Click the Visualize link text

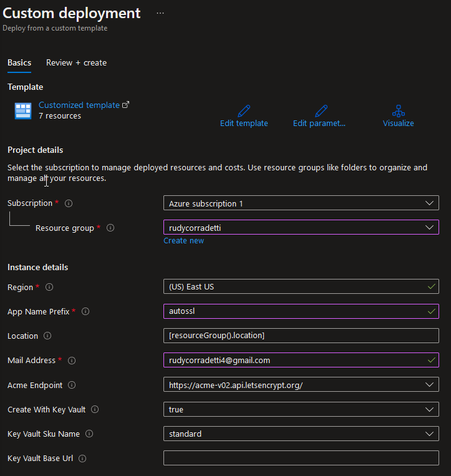[398, 124]
